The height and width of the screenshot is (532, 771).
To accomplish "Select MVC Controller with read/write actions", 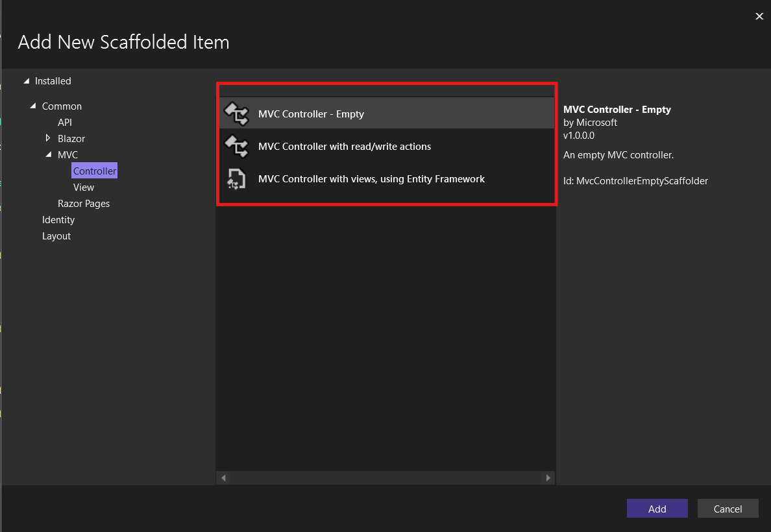I will pyautogui.click(x=345, y=147).
